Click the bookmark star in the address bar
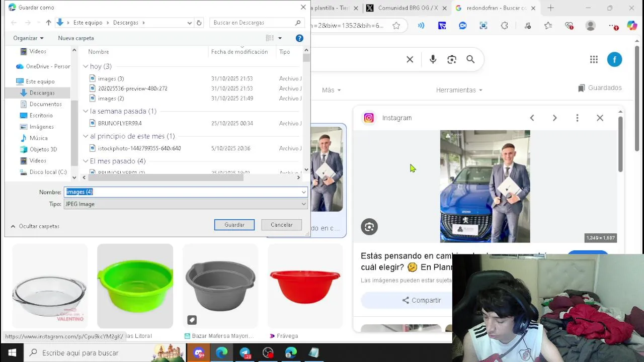 [x=396, y=26]
